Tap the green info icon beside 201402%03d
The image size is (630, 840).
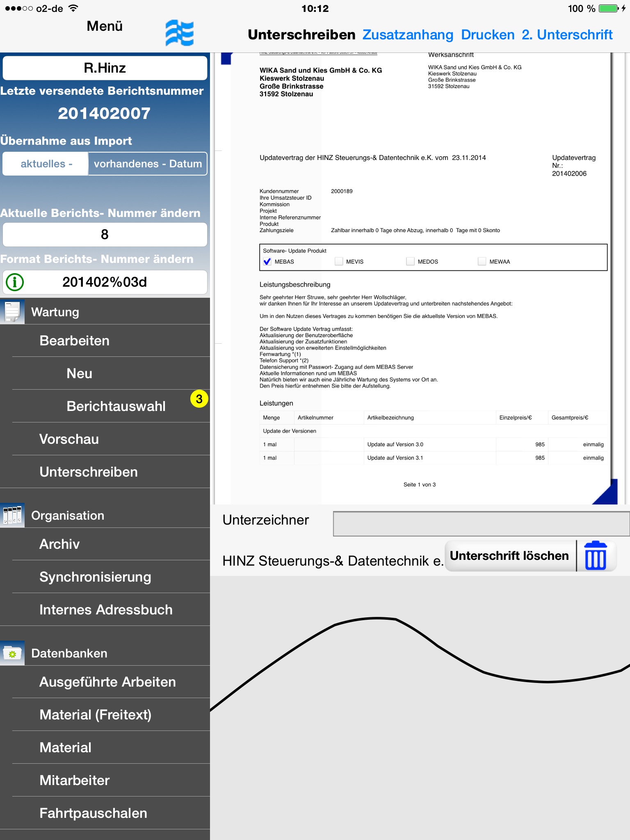point(15,282)
